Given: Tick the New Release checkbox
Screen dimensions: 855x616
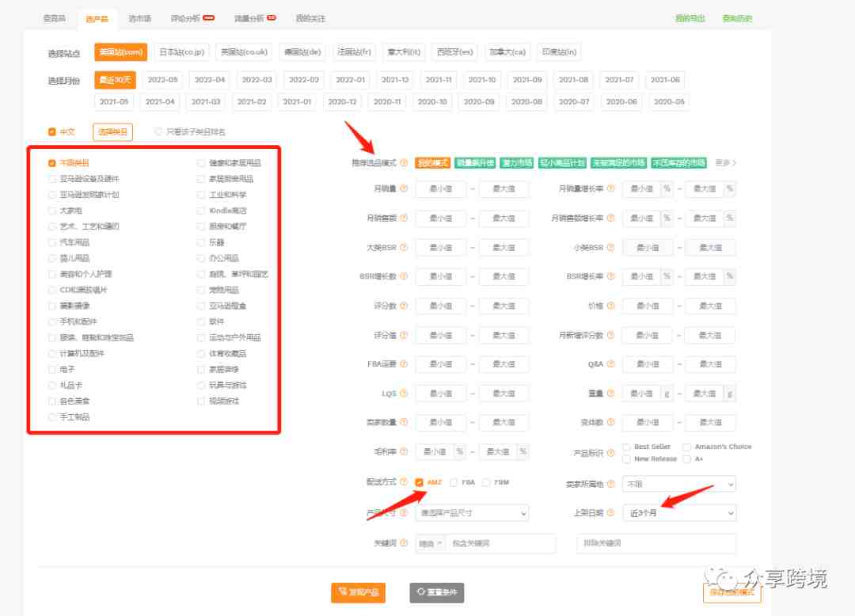Looking at the screenshot, I should coord(627,459).
